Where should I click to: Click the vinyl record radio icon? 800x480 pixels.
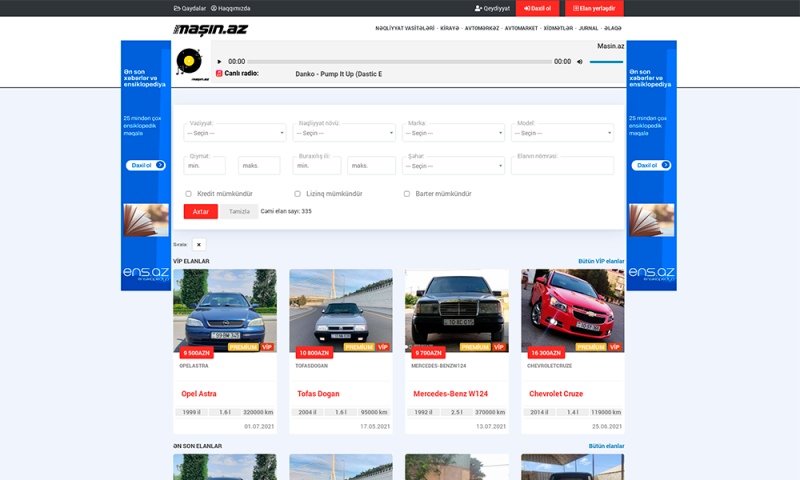[x=189, y=62]
